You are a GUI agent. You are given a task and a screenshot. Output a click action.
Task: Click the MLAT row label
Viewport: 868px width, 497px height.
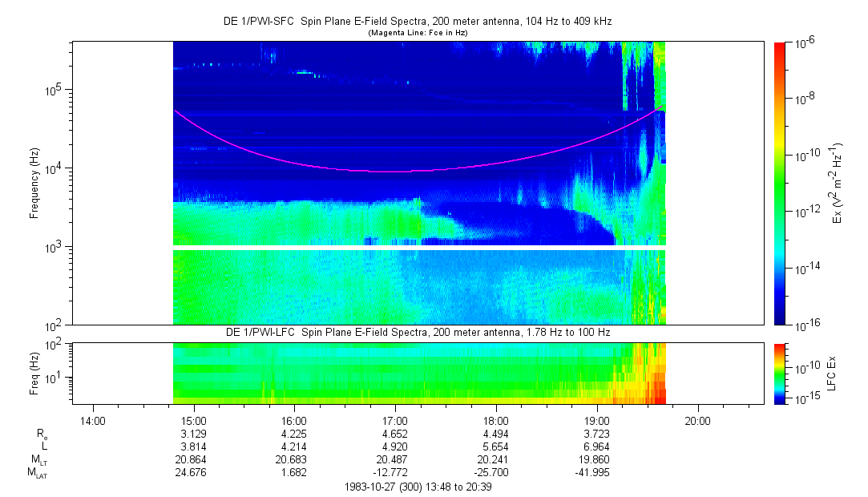38,473
